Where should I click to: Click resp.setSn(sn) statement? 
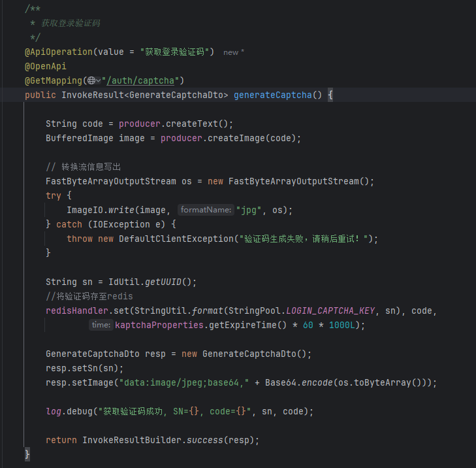point(85,368)
